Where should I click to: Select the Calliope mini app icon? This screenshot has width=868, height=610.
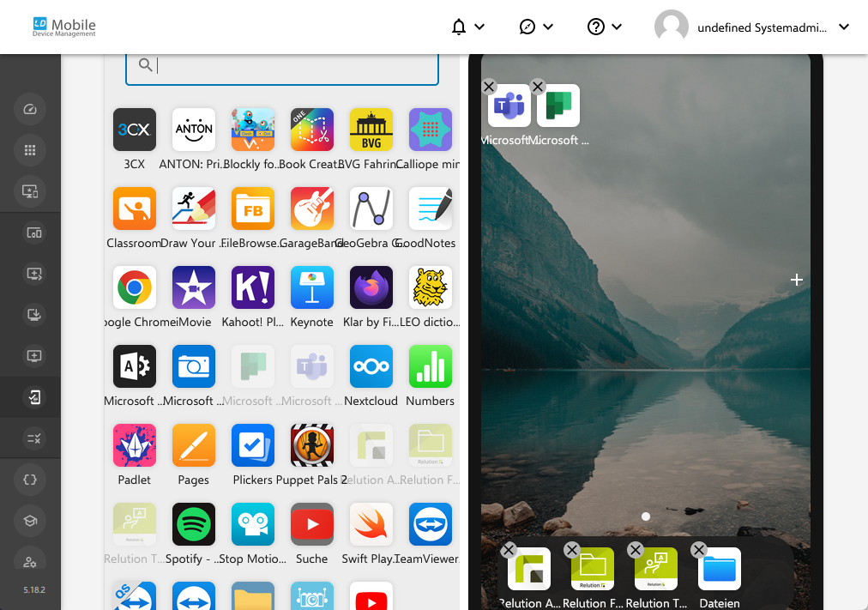431,130
